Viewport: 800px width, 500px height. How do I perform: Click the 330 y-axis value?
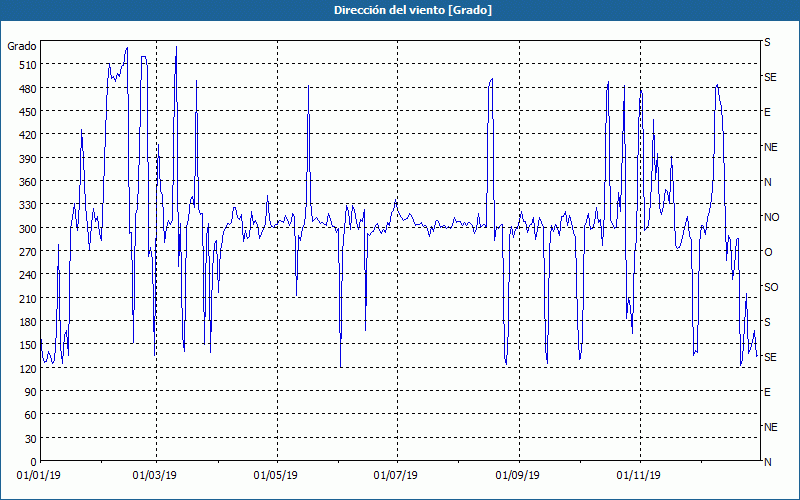pos(29,205)
